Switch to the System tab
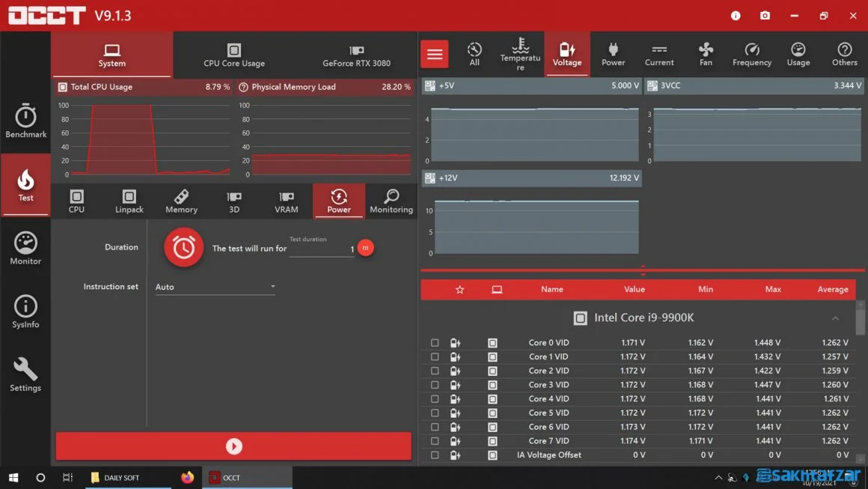The image size is (868, 489). [x=111, y=55]
